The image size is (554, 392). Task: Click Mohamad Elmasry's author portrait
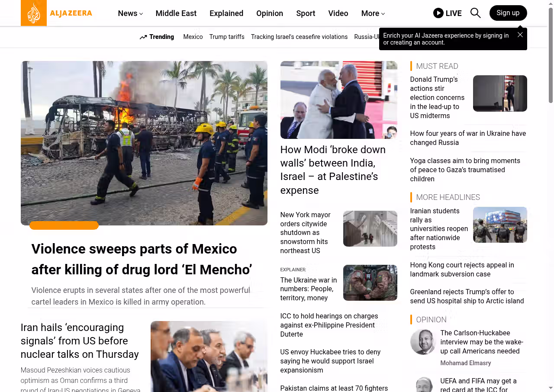[422, 342]
